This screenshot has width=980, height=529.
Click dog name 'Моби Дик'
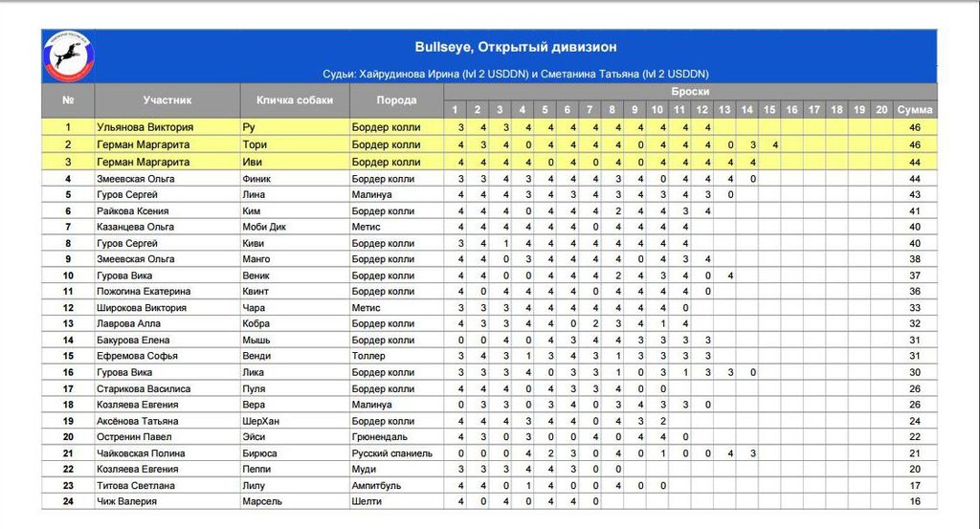click(x=264, y=227)
